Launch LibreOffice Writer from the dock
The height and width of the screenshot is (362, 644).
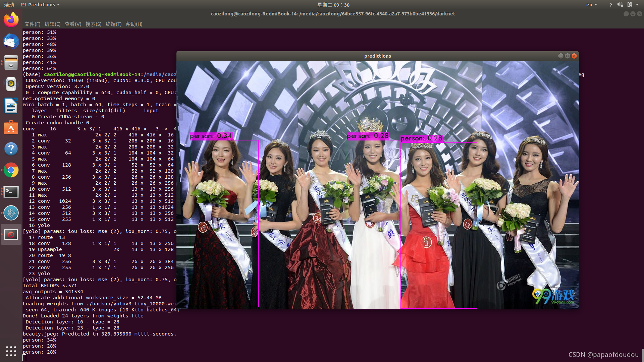[x=11, y=106]
